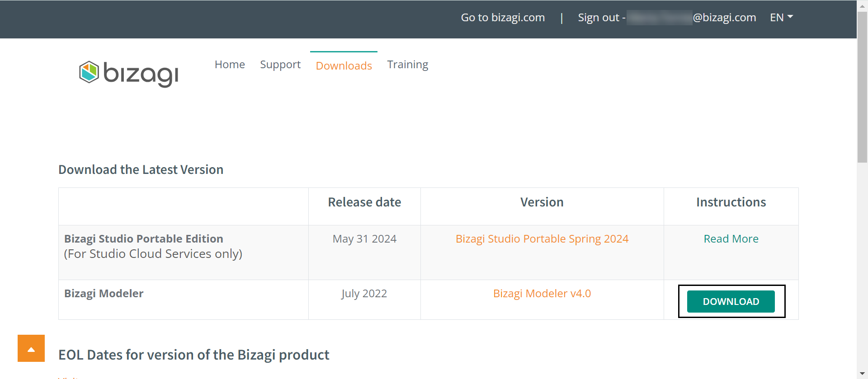Open the EN language dropdown
The image size is (868, 379).
(x=782, y=17)
